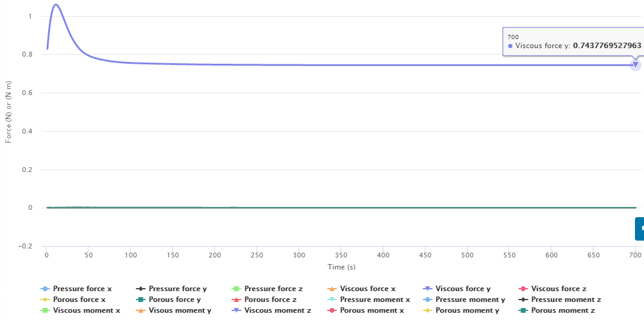
Task: Click the green square icon for Pressure force z
Action: click(236, 289)
